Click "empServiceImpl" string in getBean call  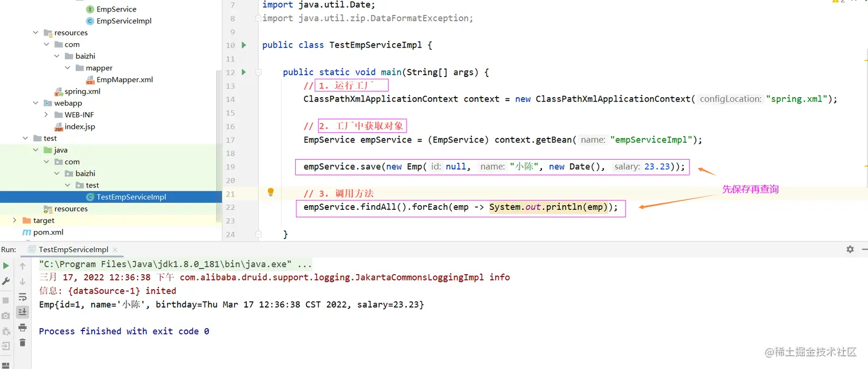pos(651,140)
